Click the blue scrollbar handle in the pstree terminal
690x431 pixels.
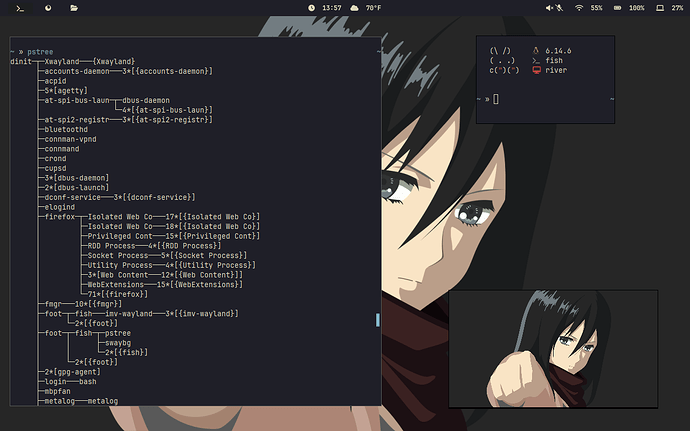pyautogui.click(x=377, y=320)
